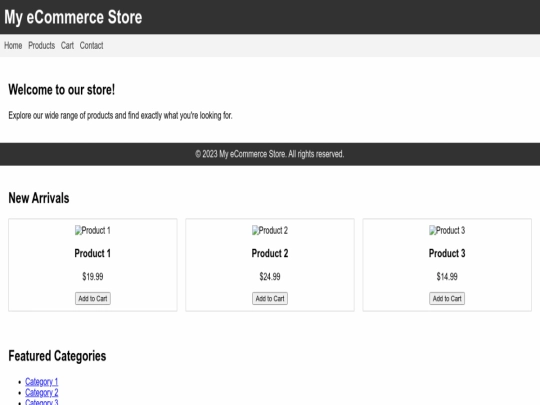Open the Cart navigation link
This screenshot has height=405, width=540.
(x=67, y=45)
